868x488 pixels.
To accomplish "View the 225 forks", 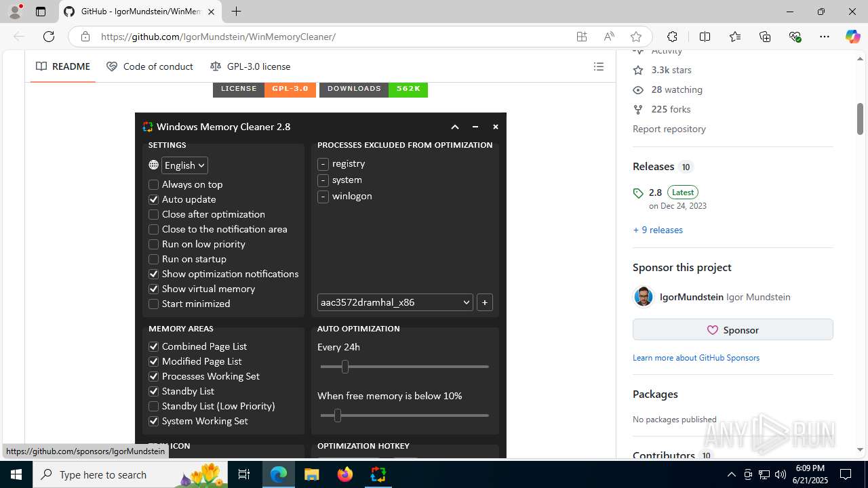I will 662,109.
